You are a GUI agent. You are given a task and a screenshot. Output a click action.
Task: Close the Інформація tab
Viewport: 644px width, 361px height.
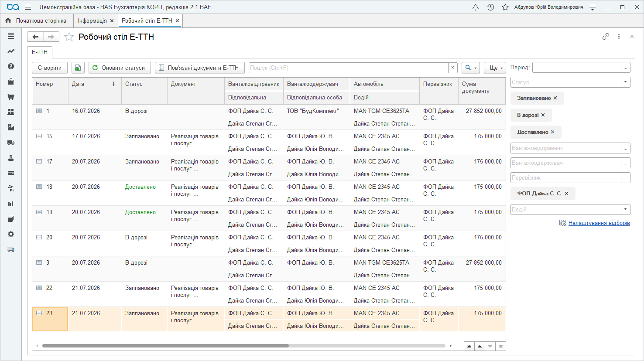(112, 20)
